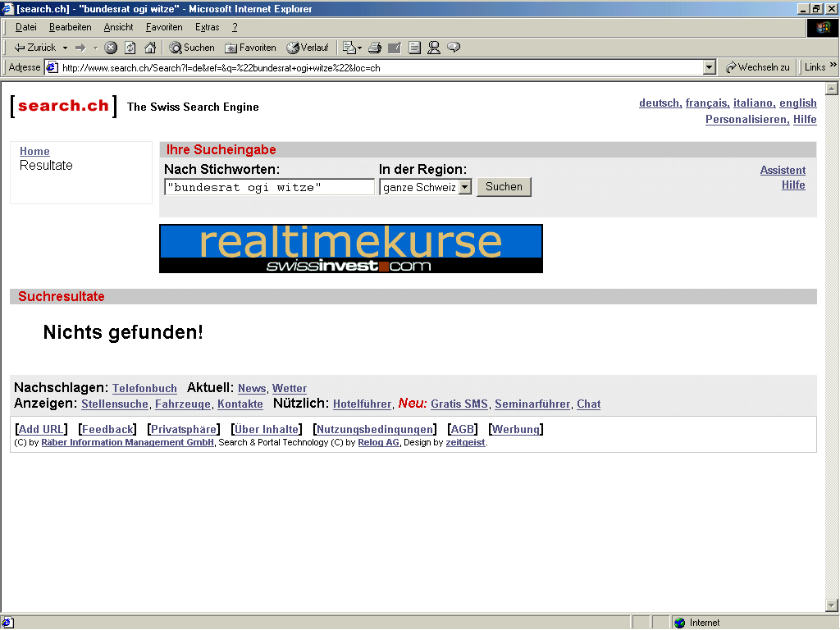This screenshot has width=840, height=630.
Task: Open the Assistent link
Action: pos(783,171)
